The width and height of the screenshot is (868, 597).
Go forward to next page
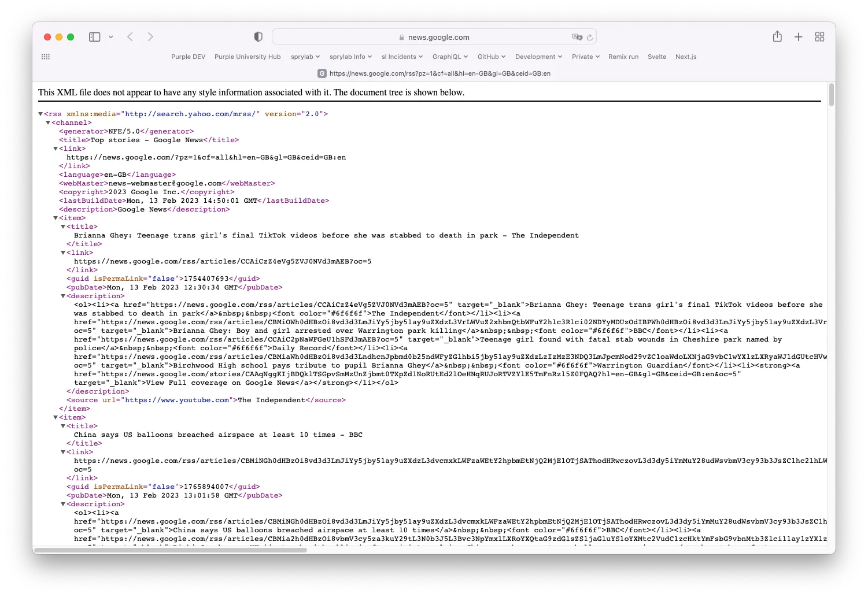pos(150,37)
